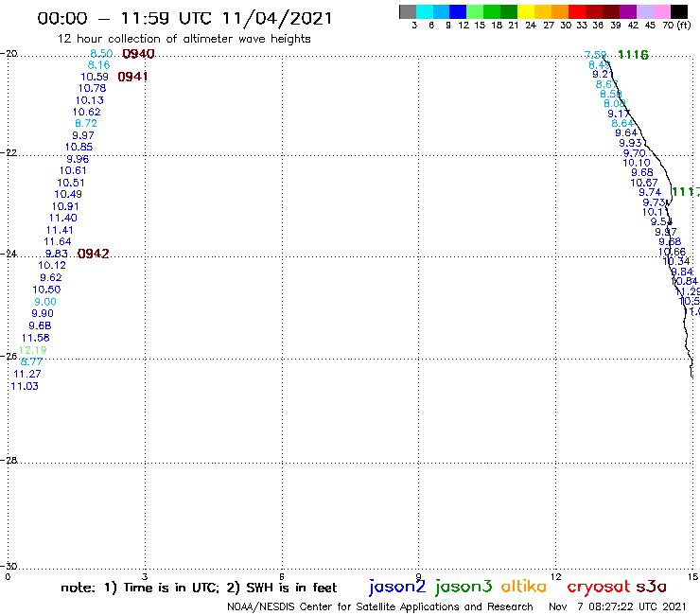Click the 0942 s3a time marker
The height and width of the screenshot is (615, 700).
(x=94, y=254)
